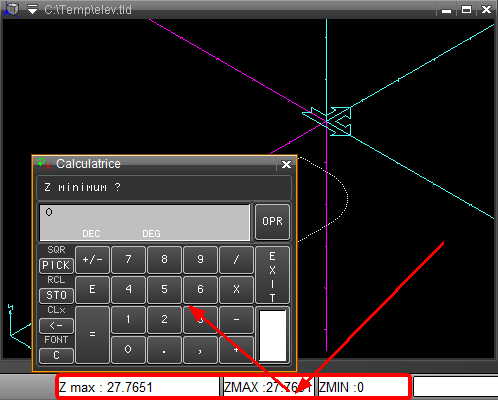
Task: Click the minus key
Action: (236, 319)
